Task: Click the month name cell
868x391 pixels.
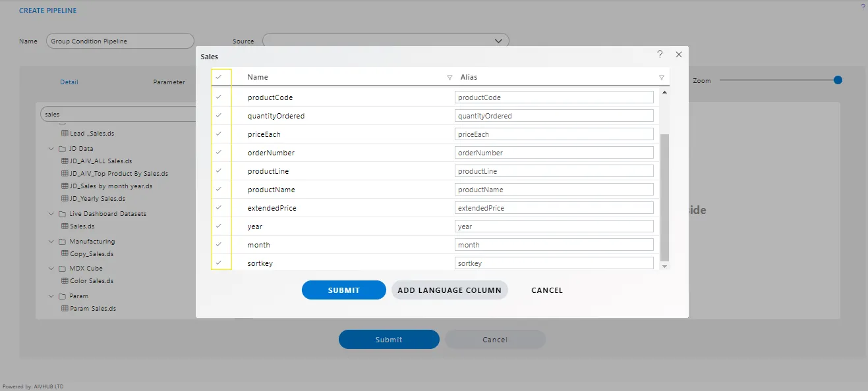Action: [259, 245]
